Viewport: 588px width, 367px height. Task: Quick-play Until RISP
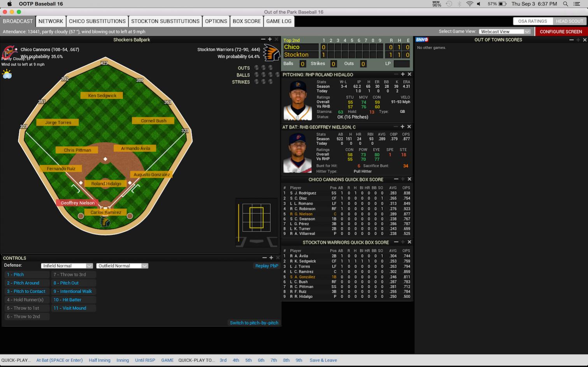click(145, 360)
